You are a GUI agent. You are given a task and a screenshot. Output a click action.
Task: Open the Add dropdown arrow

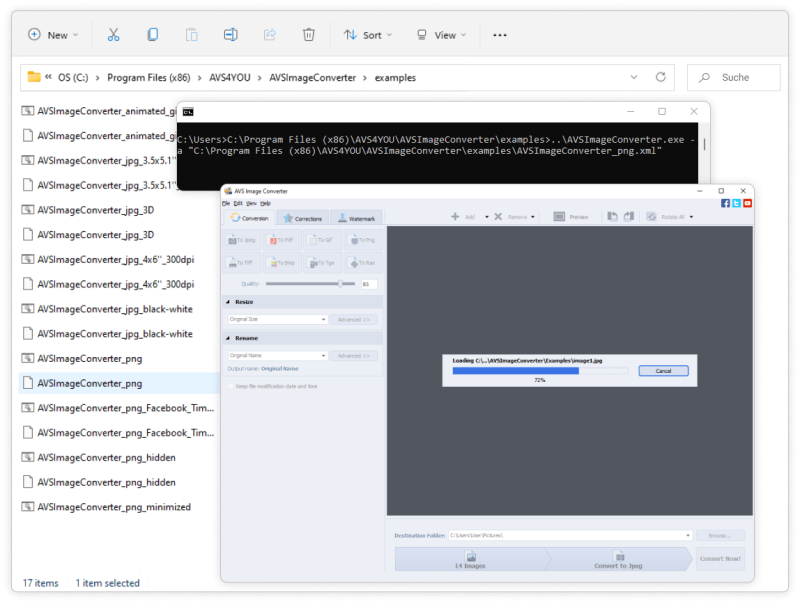pyautogui.click(x=487, y=217)
